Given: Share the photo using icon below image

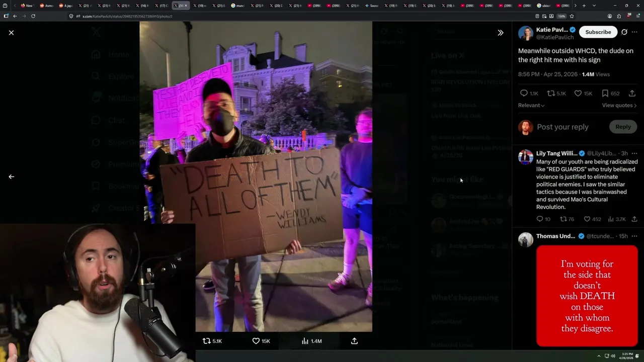Looking at the screenshot, I should 354,341.
